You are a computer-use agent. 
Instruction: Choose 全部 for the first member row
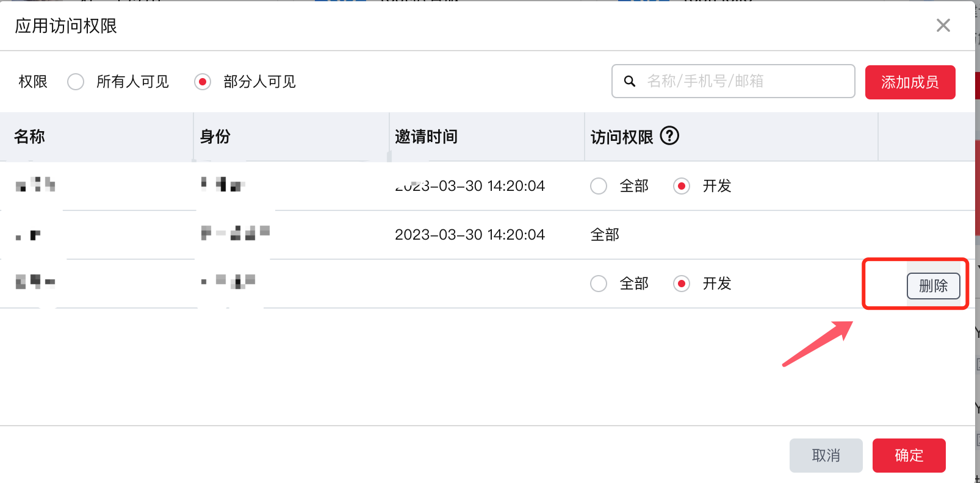coord(599,186)
